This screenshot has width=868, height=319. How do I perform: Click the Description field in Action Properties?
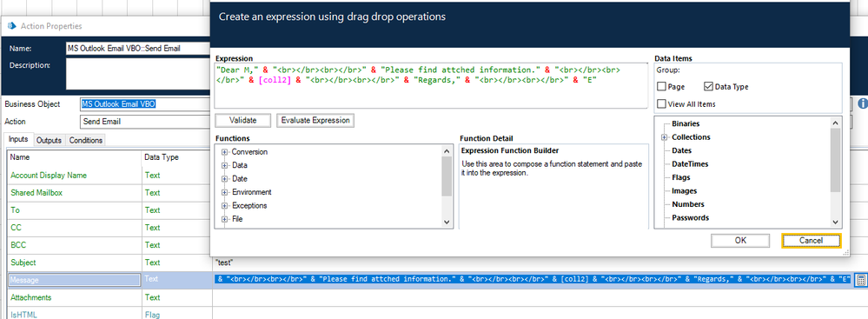click(x=138, y=74)
